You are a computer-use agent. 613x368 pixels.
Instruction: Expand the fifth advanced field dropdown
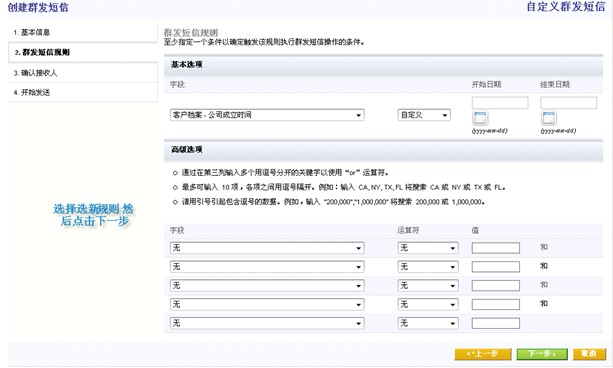[267, 323]
